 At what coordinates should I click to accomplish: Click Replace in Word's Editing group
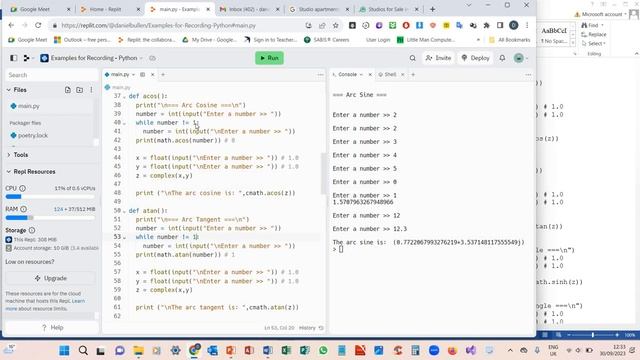coord(594,34)
